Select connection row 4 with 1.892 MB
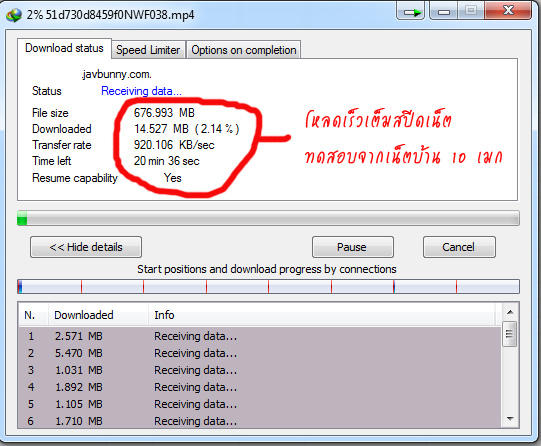Image resolution: width=541 pixels, height=446 pixels. [259, 387]
